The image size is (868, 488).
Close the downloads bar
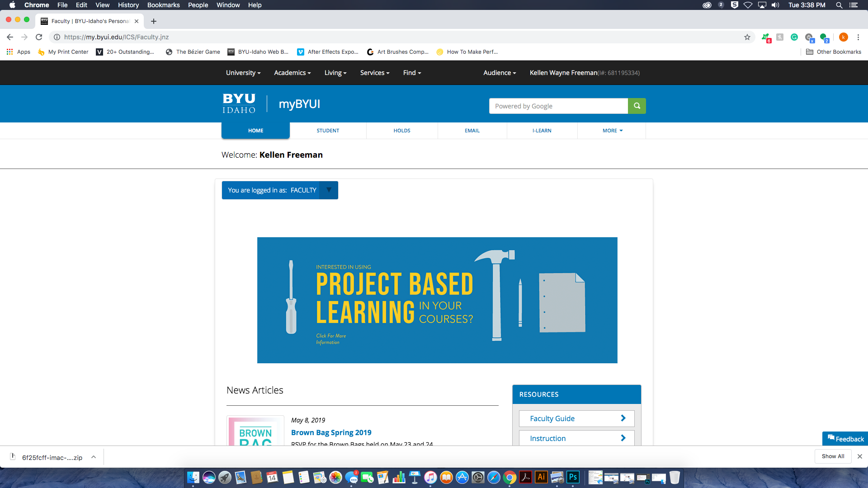pos(860,456)
